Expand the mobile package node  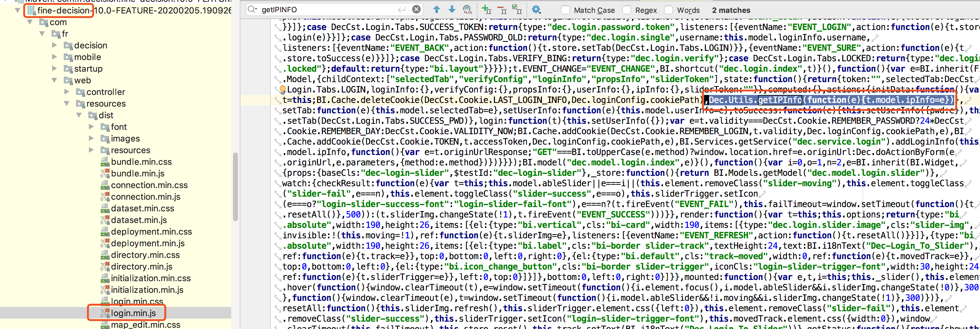tap(54, 57)
